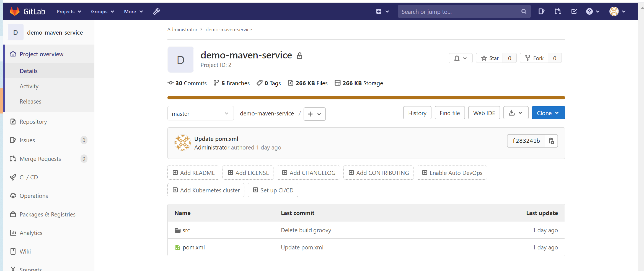Click the 266 KB Files link
The height and width of the screenshot is (271, 644).
click(x=308, y=83)
